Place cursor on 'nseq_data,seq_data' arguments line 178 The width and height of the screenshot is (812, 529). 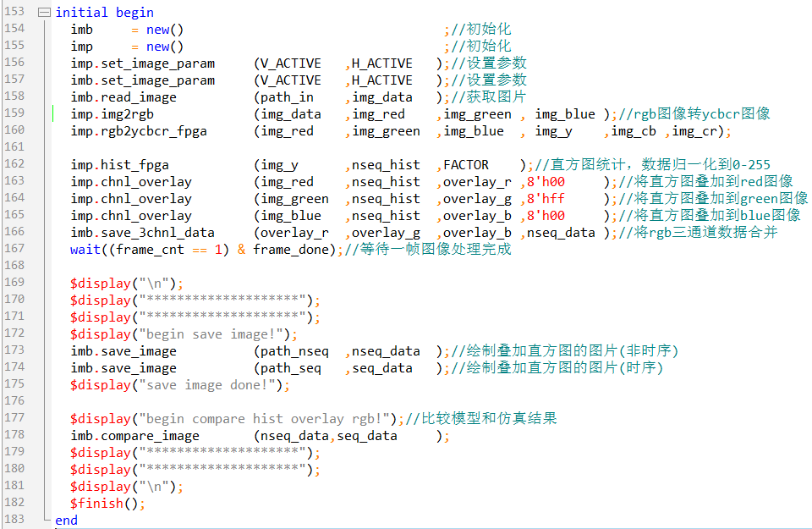(x=329, y=436)
